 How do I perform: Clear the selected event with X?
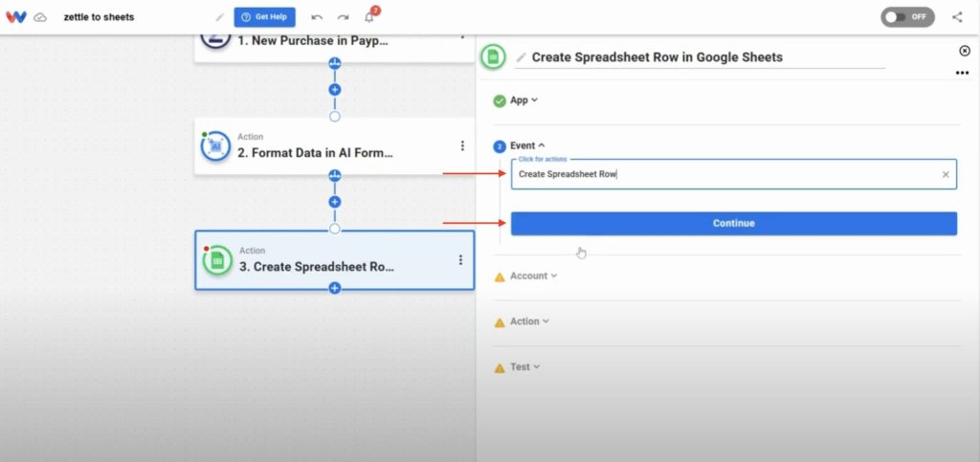[x=946, y=175]
